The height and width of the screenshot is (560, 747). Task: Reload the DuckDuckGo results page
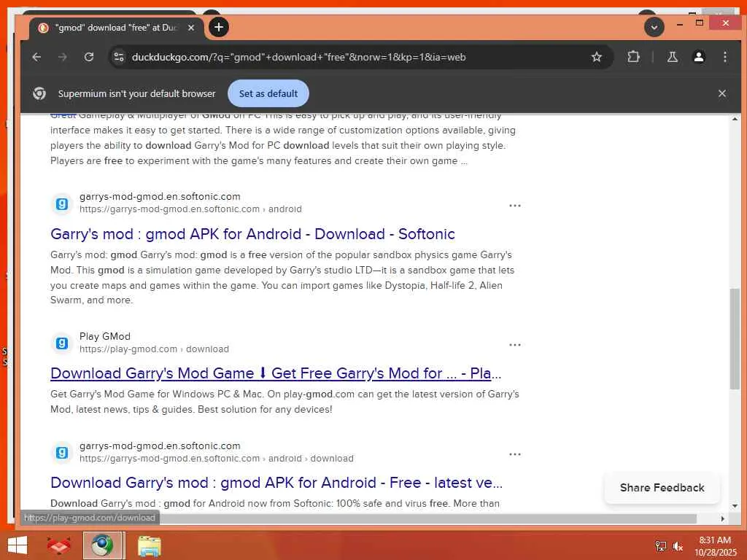[x=88, y=57]
